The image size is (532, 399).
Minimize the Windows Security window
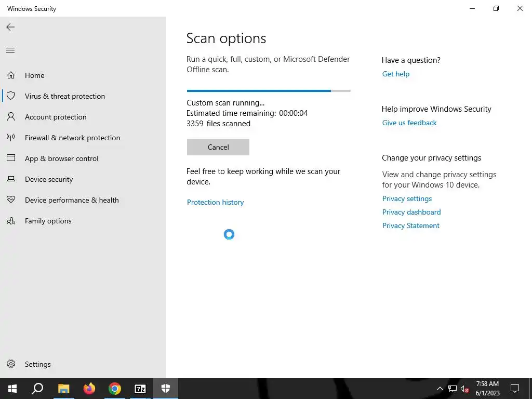(x=472, y=8)
